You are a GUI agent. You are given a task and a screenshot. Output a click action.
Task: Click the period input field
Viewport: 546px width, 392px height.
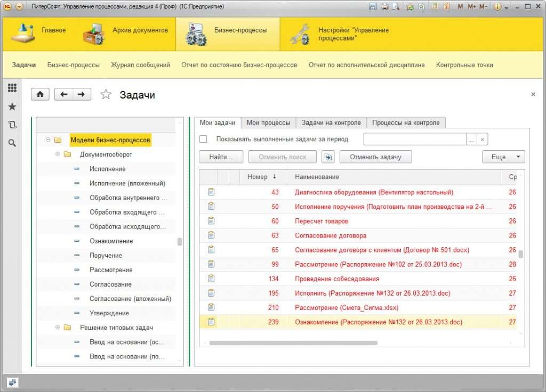pyautogui.click(x=415, y=139)
